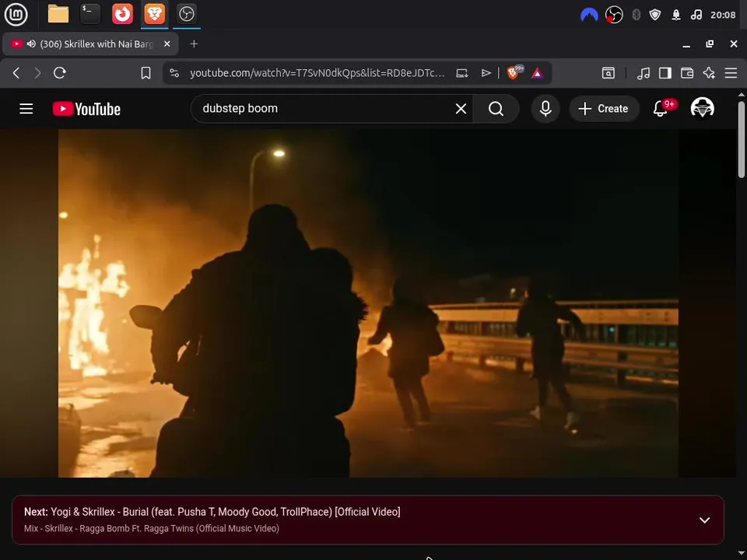Open the media/playlist music note control
Image resolution: width=747 pixels, height=560 pixels.
pos(644,73)
